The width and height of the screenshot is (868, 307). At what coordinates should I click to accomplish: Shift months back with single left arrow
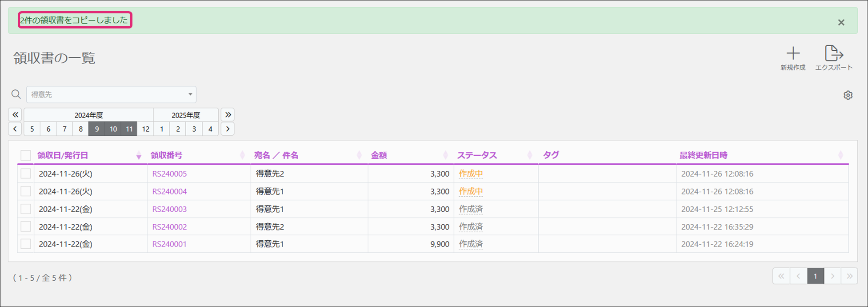click(15, 129)
